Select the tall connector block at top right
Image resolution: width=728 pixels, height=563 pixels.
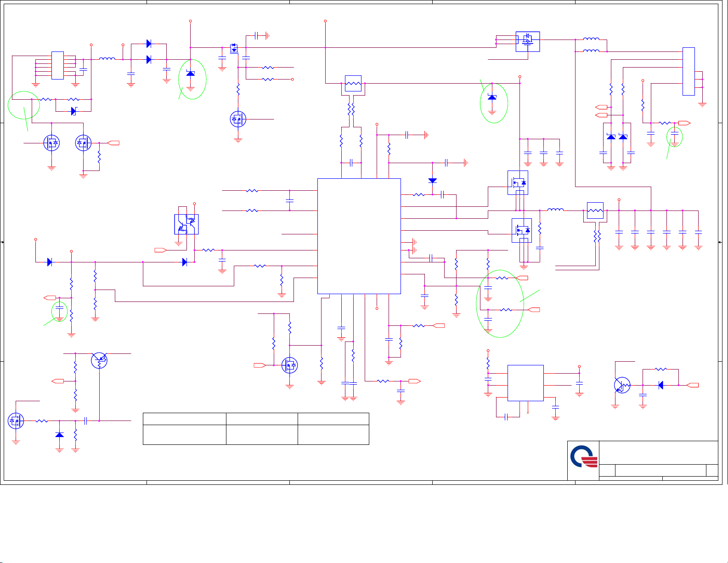tap(688, 71)
